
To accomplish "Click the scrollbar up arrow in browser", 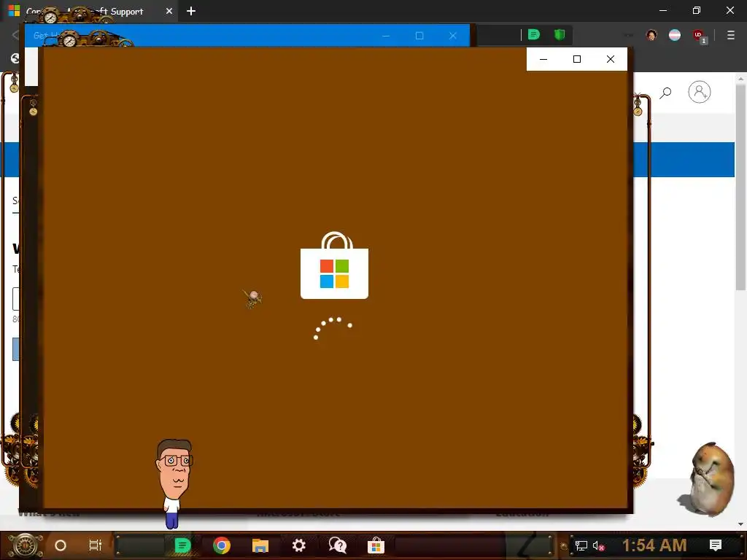I will pyautogui.click(x=740, y=78).
